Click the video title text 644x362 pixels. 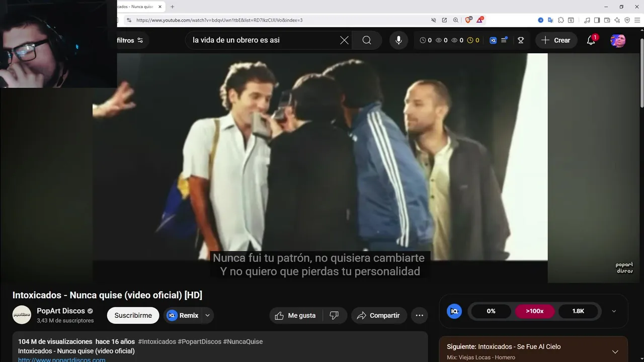point(107,295)
